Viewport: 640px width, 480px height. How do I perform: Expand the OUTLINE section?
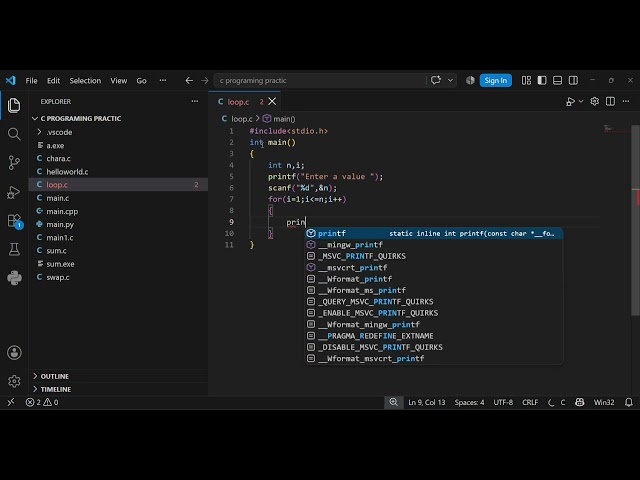54,376
